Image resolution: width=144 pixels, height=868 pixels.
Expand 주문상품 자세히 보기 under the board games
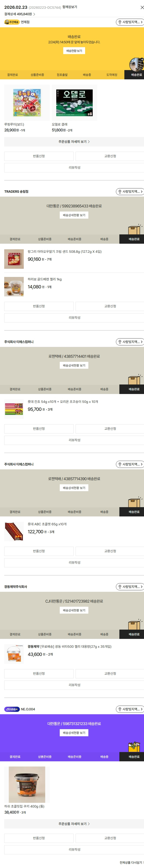74,142
